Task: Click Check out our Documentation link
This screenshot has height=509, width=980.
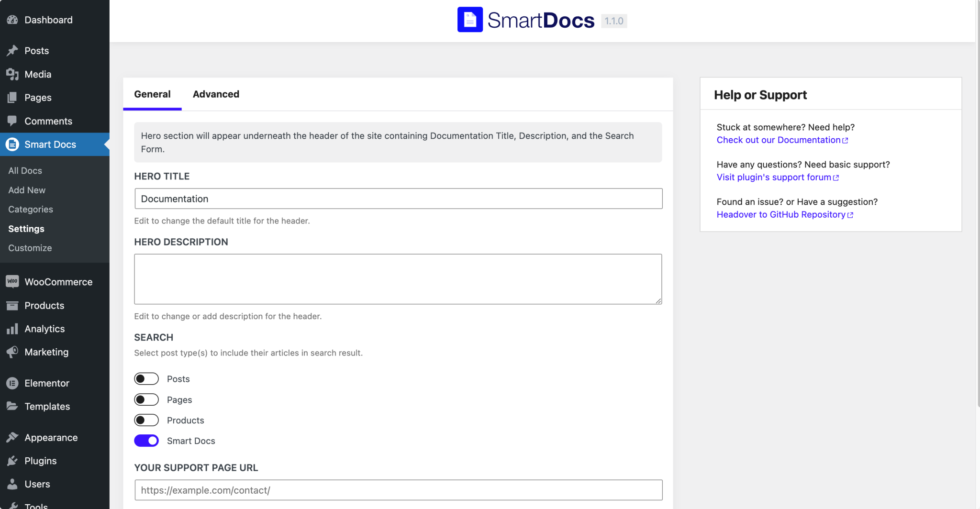Action: 779,140
